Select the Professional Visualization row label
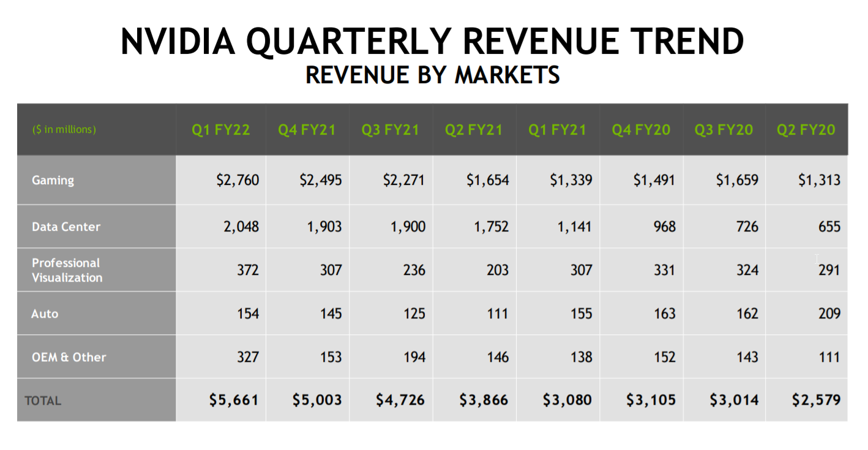 click(x=67, y=270)
